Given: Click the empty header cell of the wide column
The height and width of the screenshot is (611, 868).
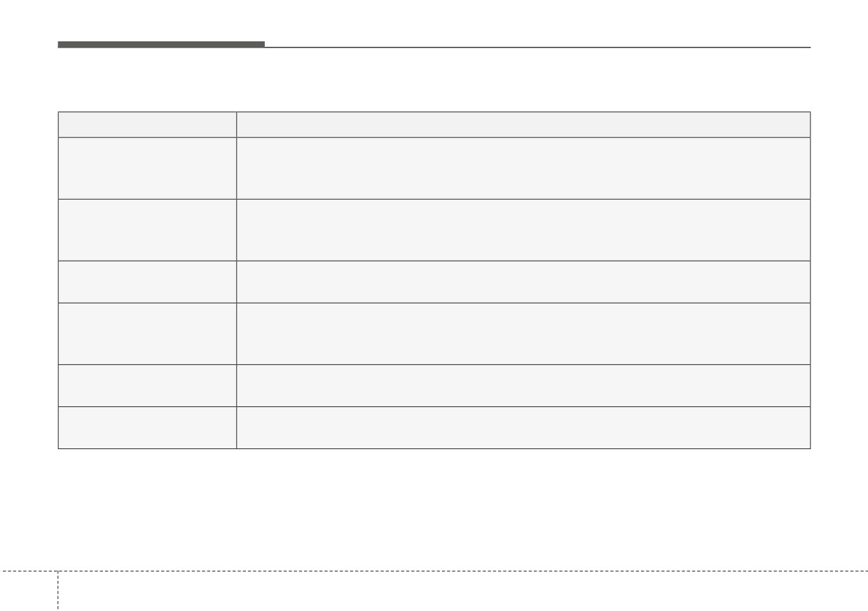Looking at the screenshot, I should click(523, 125).
